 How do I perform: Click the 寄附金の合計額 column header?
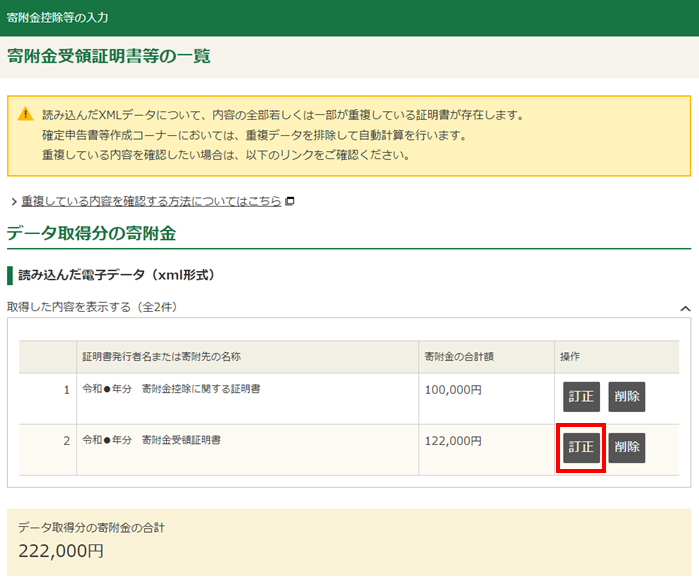click(x=462, y=356)
